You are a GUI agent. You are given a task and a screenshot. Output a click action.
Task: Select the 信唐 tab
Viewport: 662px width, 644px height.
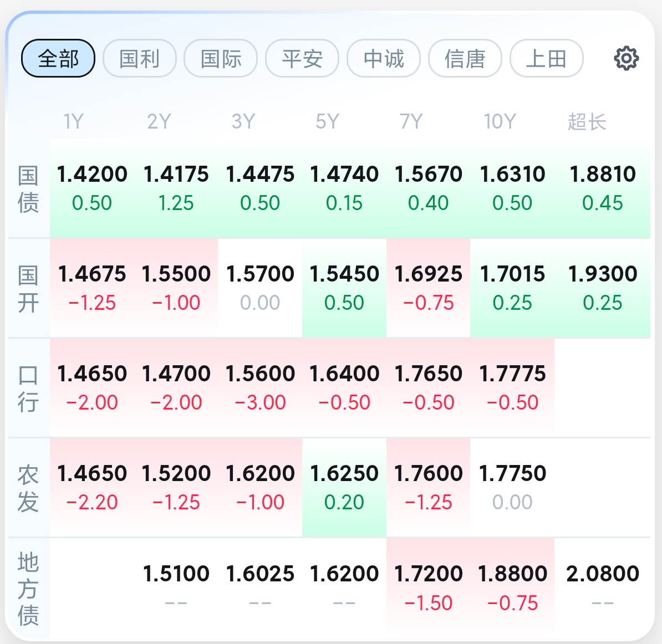[x=465, y=58]
